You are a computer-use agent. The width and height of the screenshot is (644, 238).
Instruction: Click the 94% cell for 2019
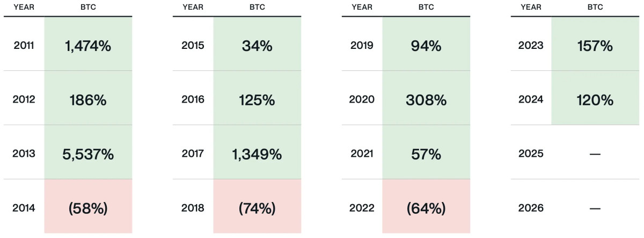tap(426, 46)
